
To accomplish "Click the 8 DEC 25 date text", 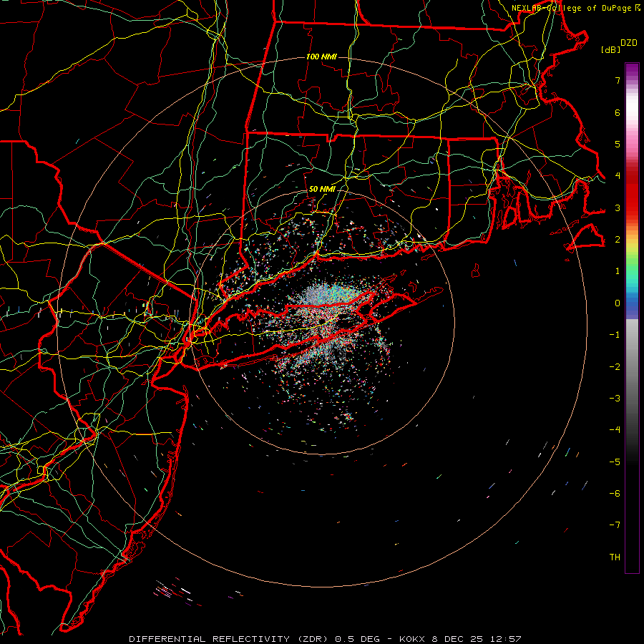I will 459,639.
